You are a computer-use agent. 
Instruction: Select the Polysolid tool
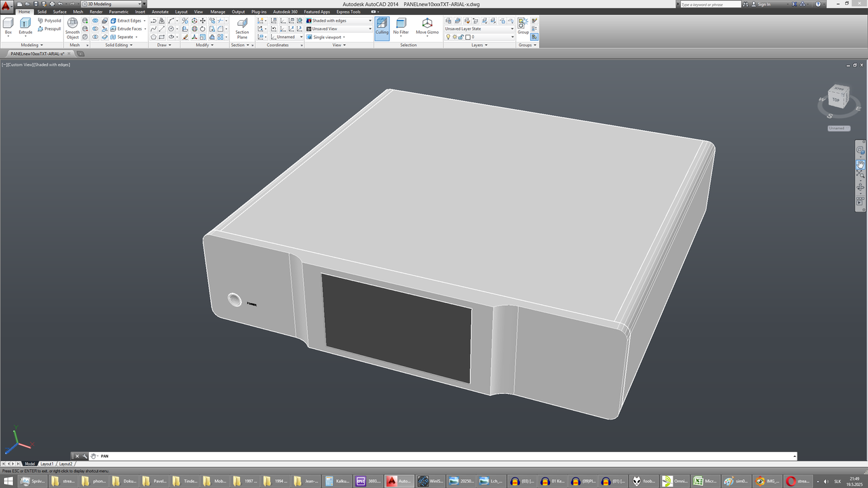(x=50, y=21)
